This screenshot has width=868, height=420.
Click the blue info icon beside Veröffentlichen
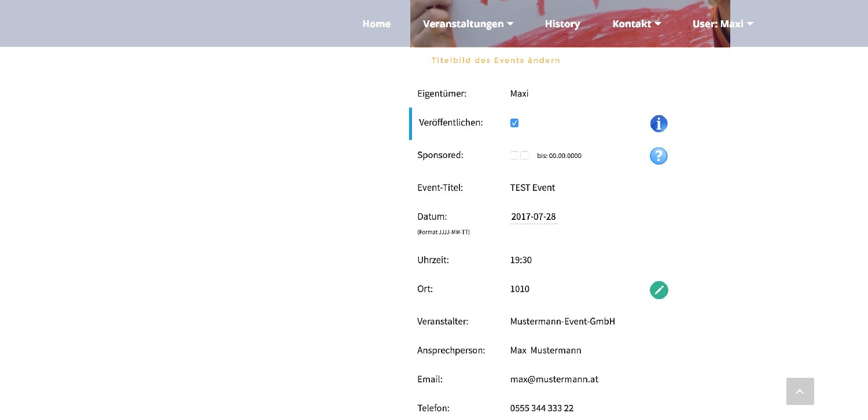(659, 124)
